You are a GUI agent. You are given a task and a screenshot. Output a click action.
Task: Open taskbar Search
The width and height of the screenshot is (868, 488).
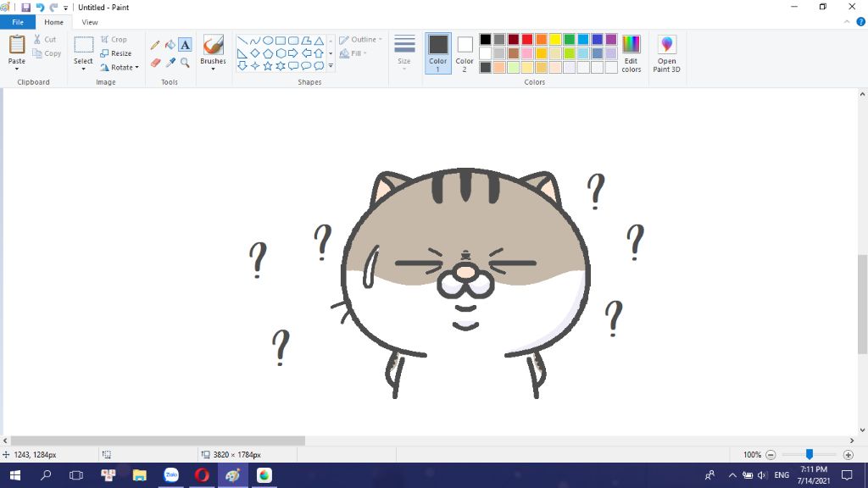[46, 475]
